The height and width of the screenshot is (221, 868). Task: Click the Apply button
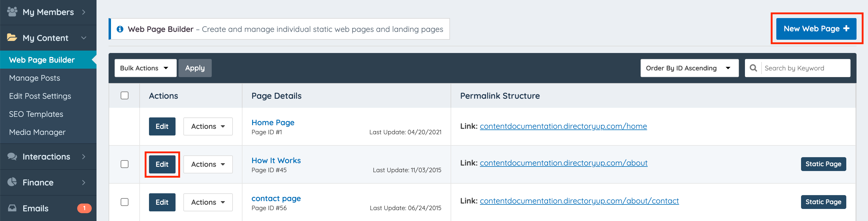(195, 68)
